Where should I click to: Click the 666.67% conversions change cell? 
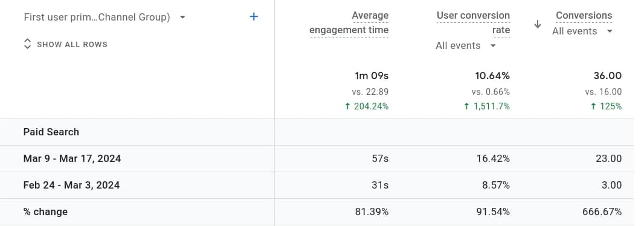pyautogui.click(x=602, y=212)
